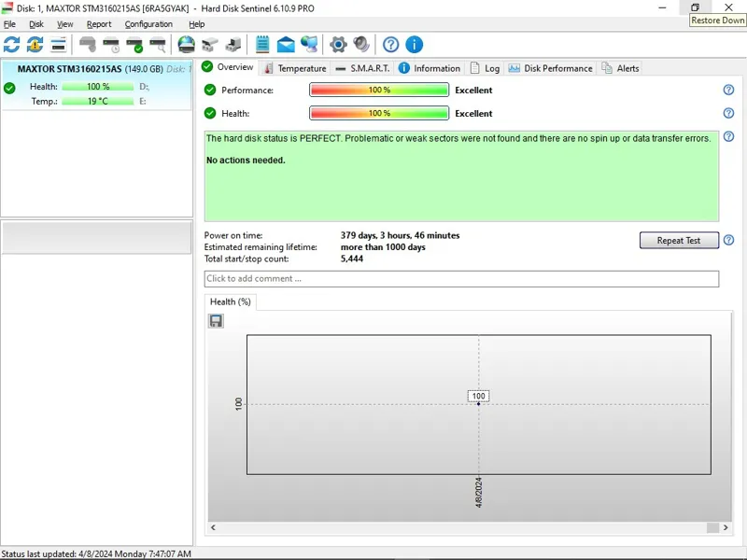
Task: Click the blue refresh arrows toolbar icon
Action: (x=11, y=45)
